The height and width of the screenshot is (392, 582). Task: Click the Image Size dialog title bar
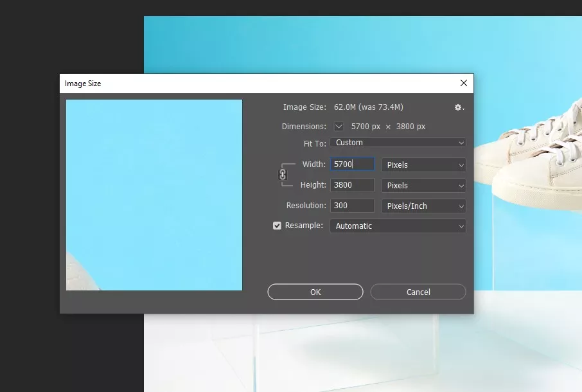257,84
